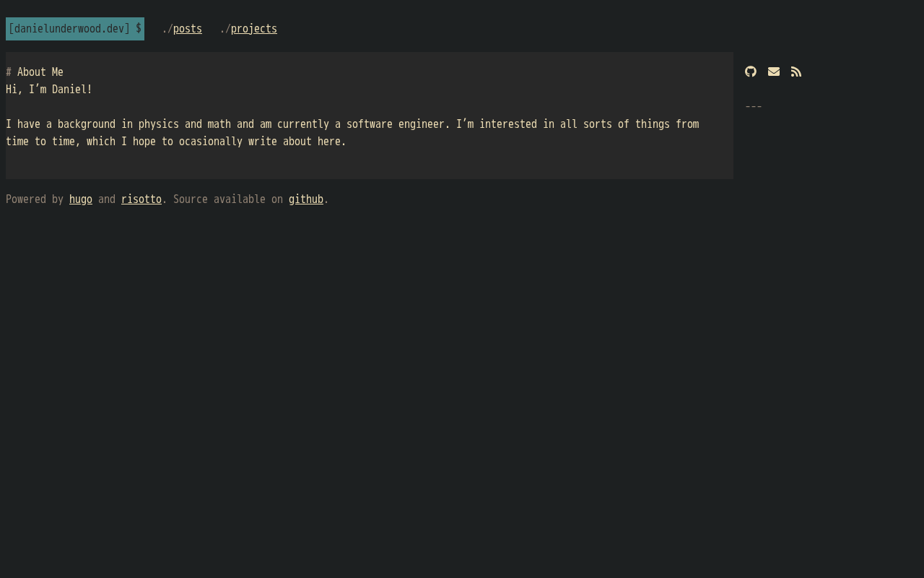The image size is (924, 578).
Task: Open the RSS feed icon
Action: point(796,72)
